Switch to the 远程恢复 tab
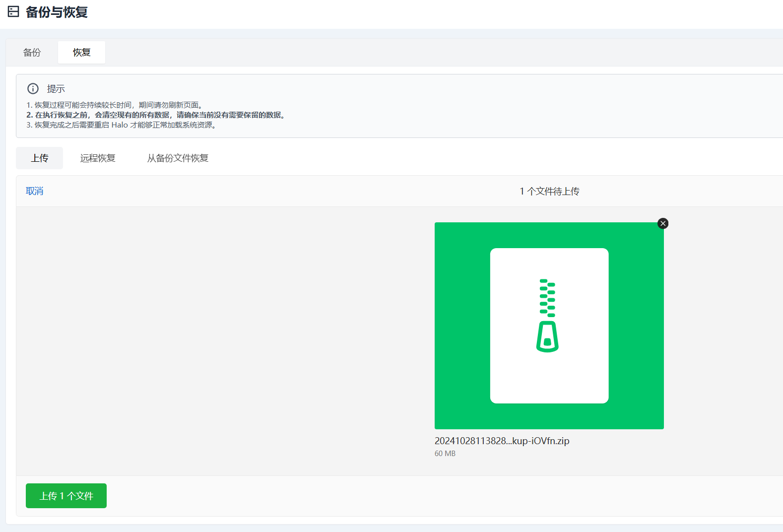783x532 pixels. 98,158
